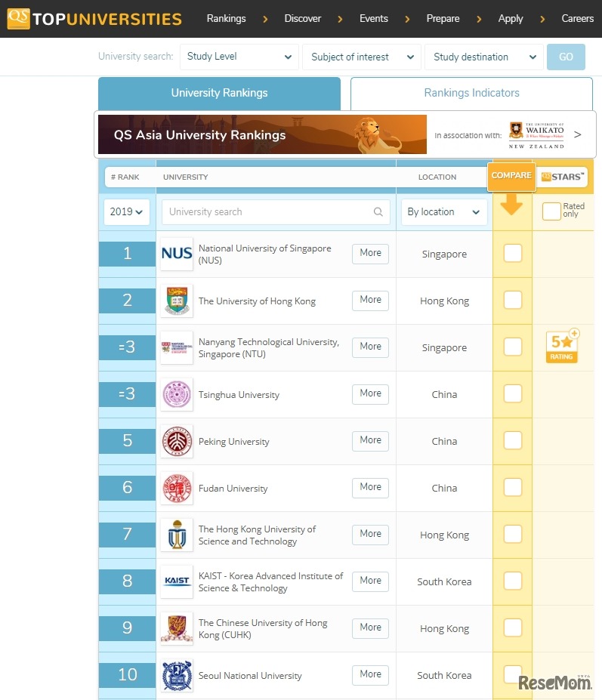
Task: Enable the Rated only checkbox
Action: (x=551, y=211)
